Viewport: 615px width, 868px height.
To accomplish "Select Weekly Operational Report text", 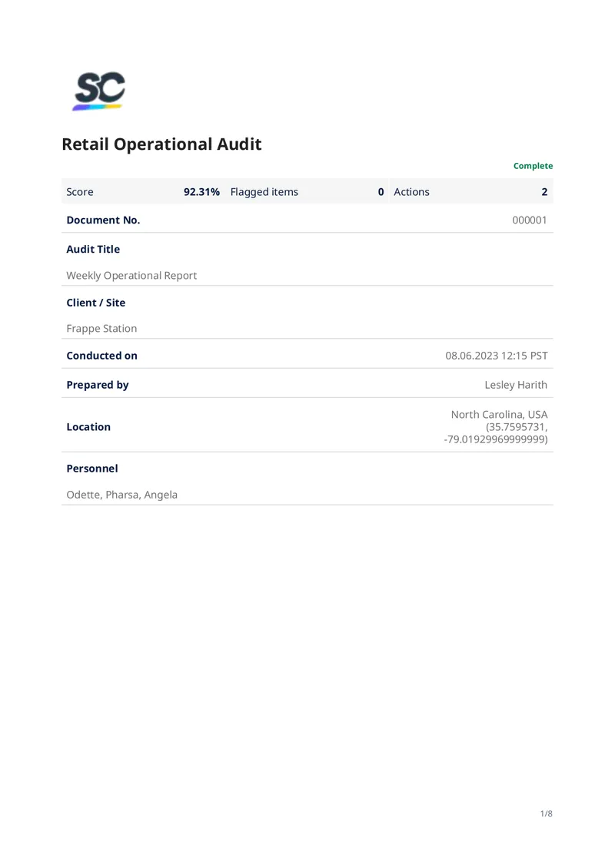I will 131,275.
